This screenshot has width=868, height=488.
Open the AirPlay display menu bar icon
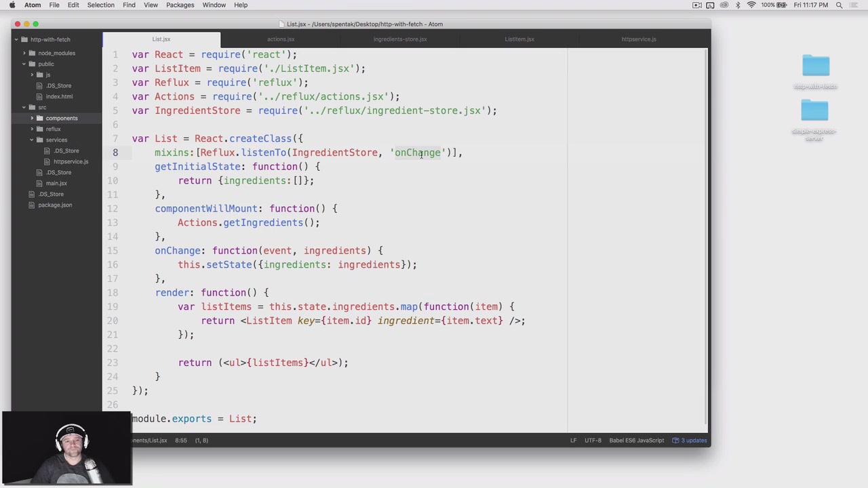pos(710,5)
